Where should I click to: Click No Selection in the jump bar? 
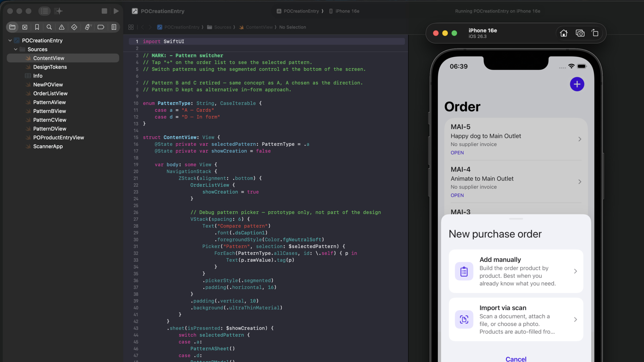(x=292, y=27)
